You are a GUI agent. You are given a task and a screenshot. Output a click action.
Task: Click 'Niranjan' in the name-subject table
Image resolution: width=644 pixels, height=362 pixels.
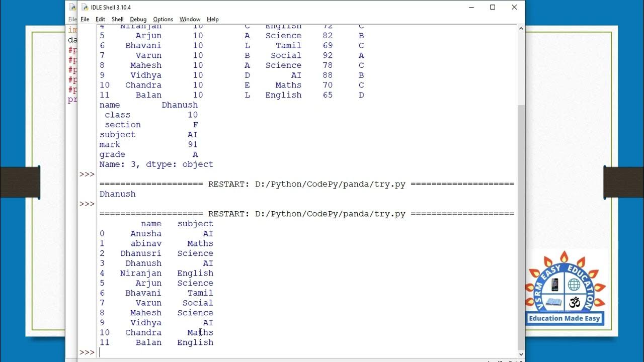(x=141, y=273)
